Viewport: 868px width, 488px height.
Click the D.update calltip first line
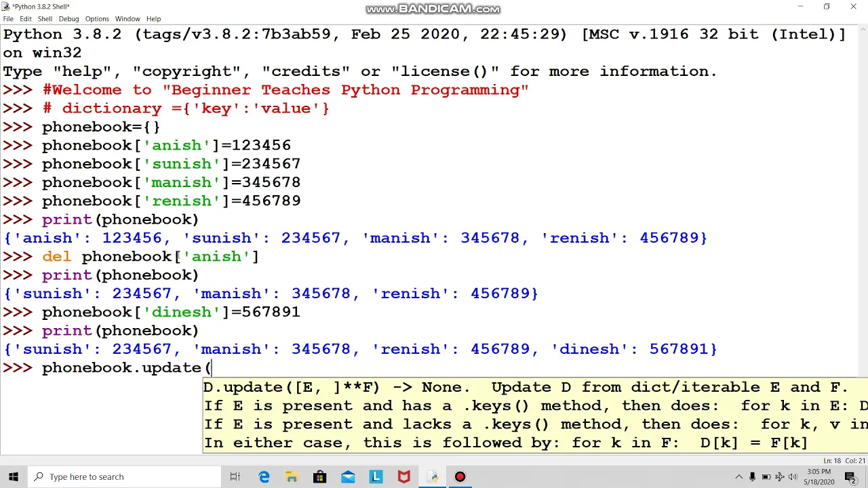(526, 387)
